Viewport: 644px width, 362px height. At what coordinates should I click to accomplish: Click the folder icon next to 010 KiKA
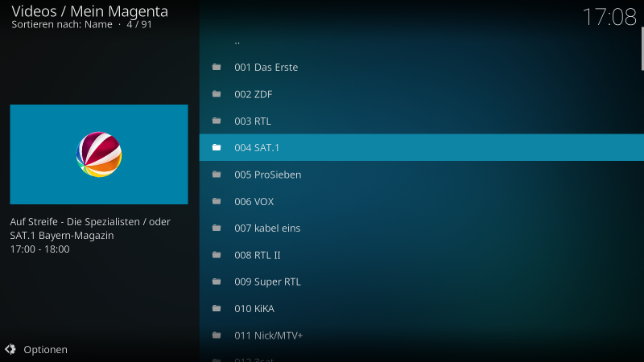point(217,308)
